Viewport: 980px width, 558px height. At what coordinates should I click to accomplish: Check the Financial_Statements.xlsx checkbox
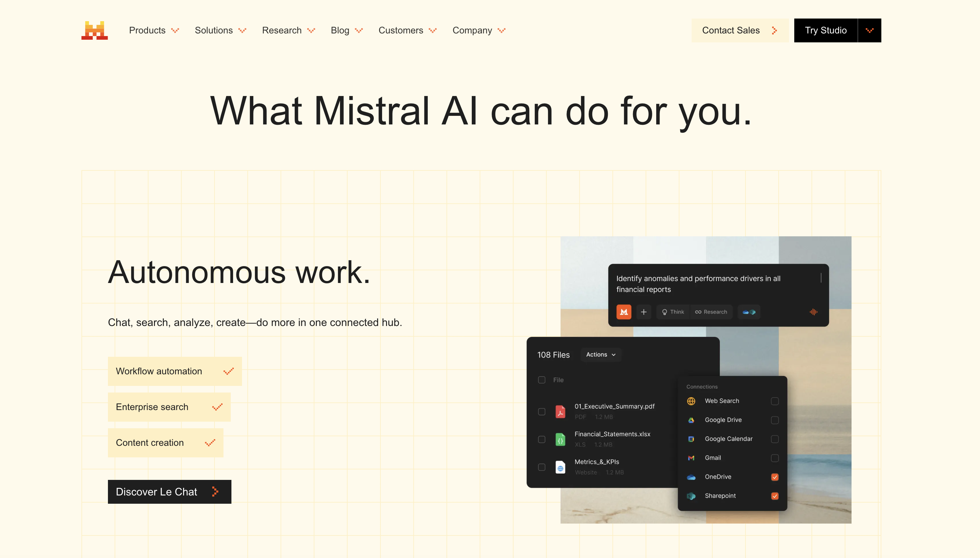point(541,439)
